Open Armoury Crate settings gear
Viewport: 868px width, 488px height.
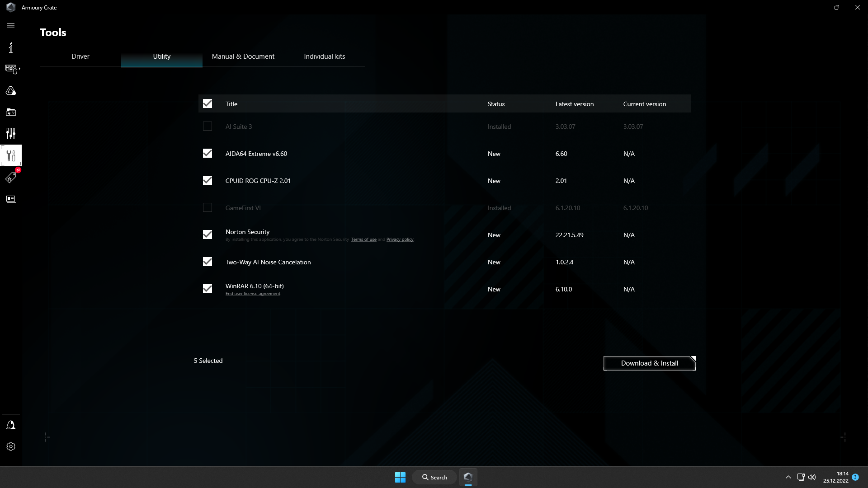coord(11,446)
